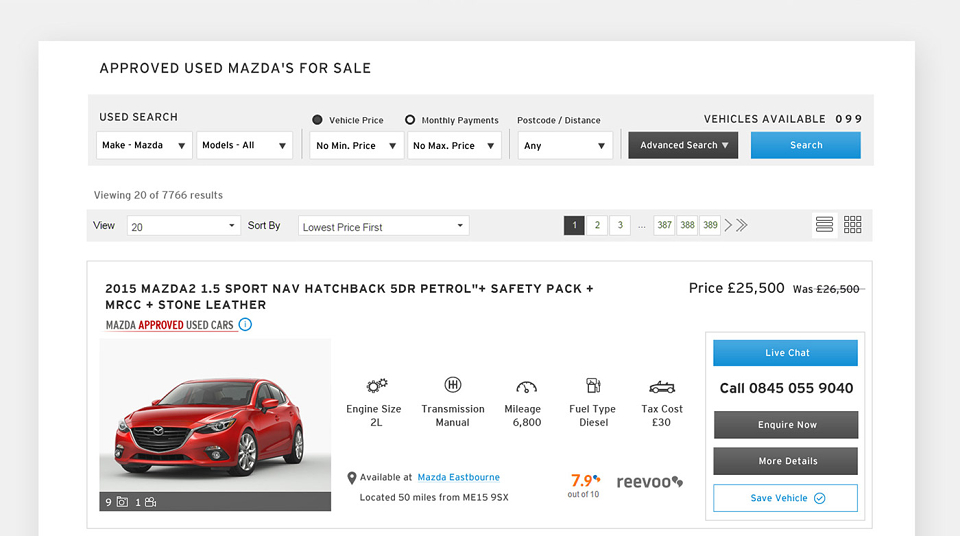Open the video camera icon

151,502
